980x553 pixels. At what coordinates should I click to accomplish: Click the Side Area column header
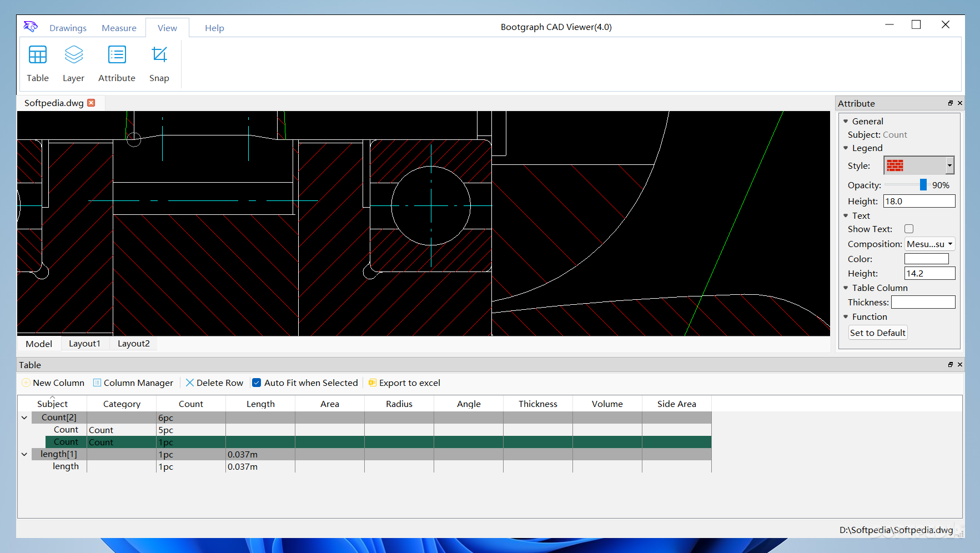pyautogui.click(x=677, y=404)
